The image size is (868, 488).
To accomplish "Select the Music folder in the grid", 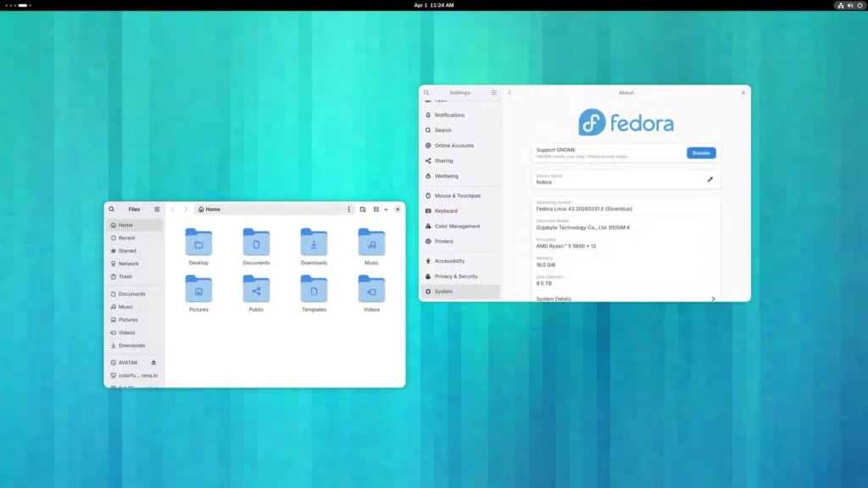I will (371, 247).
